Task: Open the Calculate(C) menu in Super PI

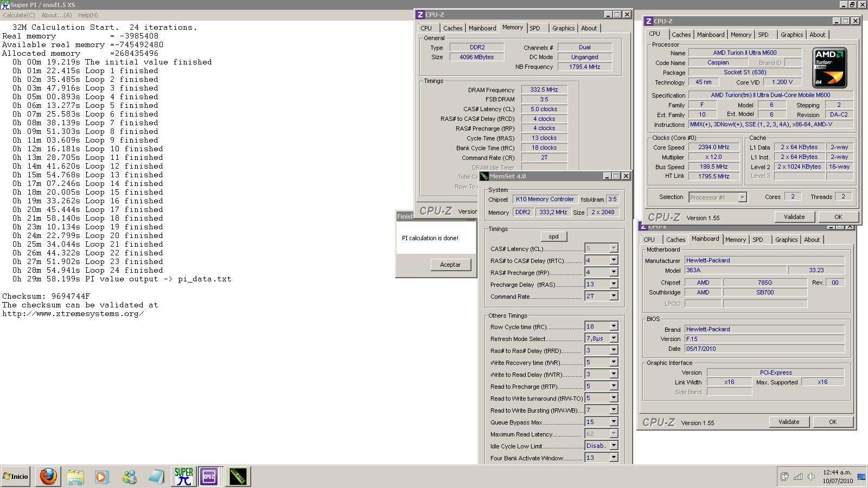Action: coord(19,15)
